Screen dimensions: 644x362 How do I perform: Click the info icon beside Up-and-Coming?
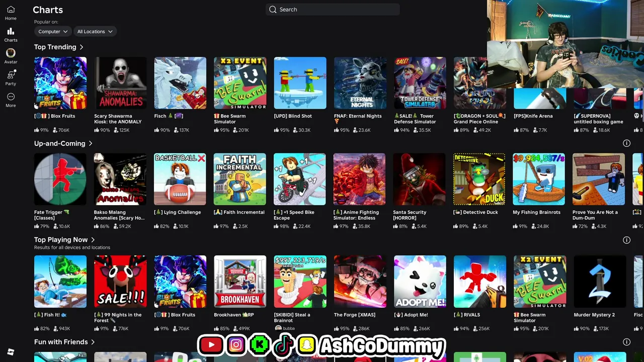[x=626, y=143]
